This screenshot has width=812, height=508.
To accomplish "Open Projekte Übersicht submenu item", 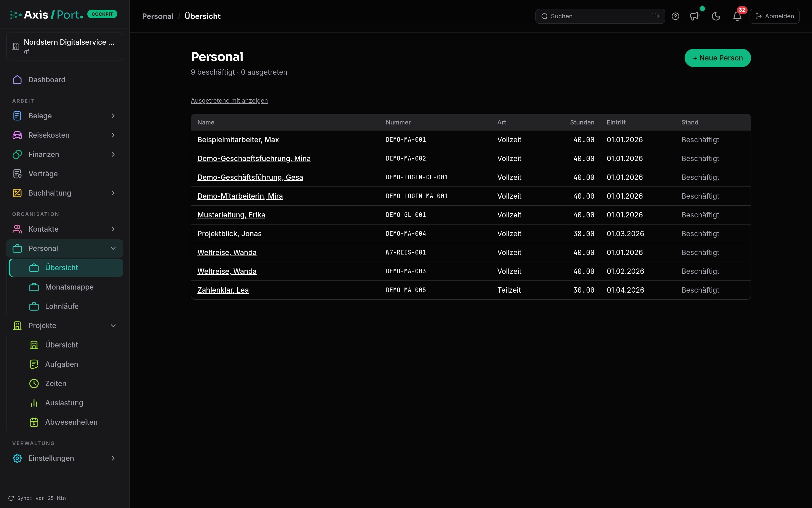I will coord(66,345).
